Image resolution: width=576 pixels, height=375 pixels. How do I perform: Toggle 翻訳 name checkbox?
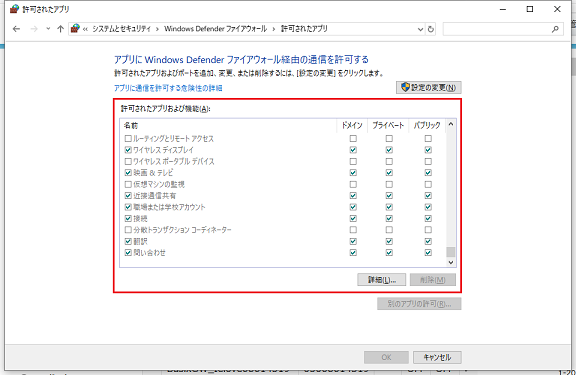[x=128, y=241]
